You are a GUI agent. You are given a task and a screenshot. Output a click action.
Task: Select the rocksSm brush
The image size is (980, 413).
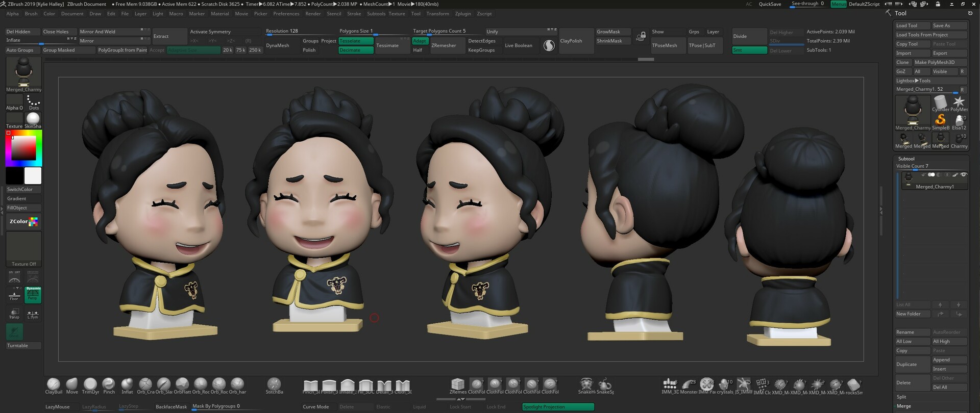pyautogui.click(x=854, y=386)
